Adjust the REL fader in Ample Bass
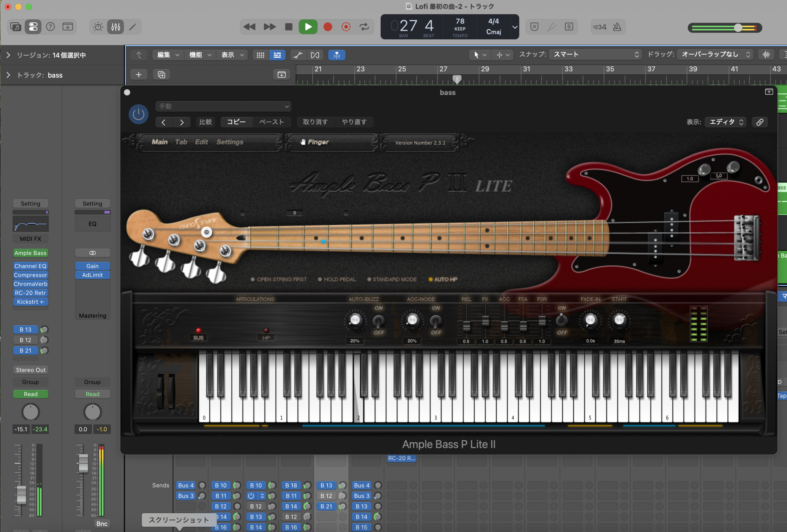Viewport: 787px width, 532px height. coord(466,326)
